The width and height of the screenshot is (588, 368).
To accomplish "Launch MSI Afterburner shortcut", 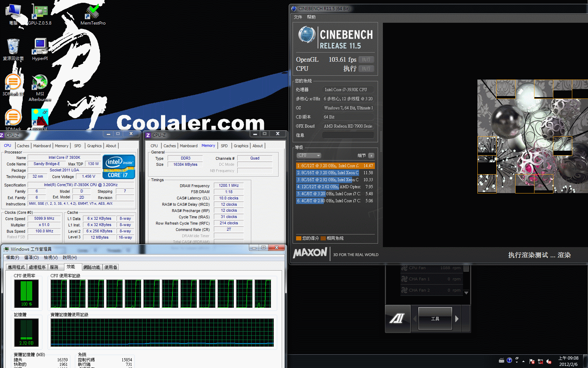I will (x=40, y=88).
